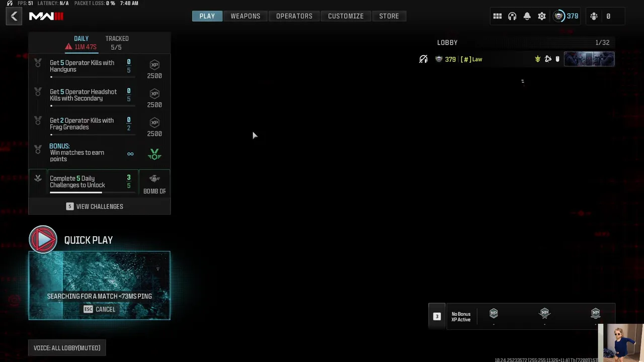Open the settings gear
Image resolution: width=644 pixels, height=362 pixels.
tap(542, 16)
